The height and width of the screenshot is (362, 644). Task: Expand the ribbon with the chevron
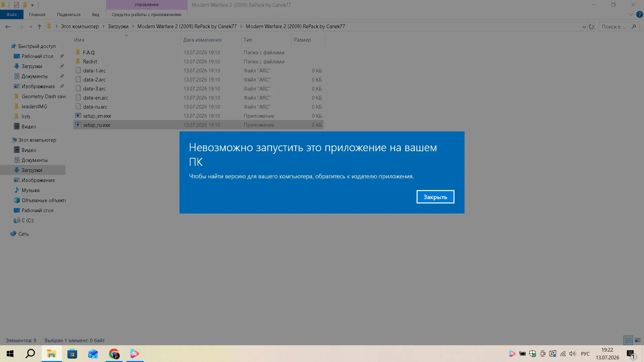click(631, 14)
